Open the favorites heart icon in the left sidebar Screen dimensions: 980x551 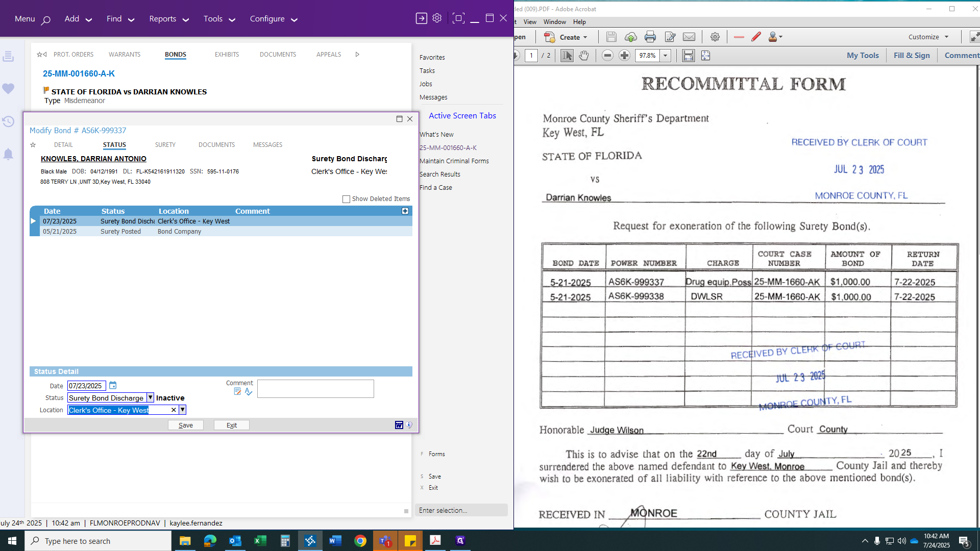click(8, 89)
